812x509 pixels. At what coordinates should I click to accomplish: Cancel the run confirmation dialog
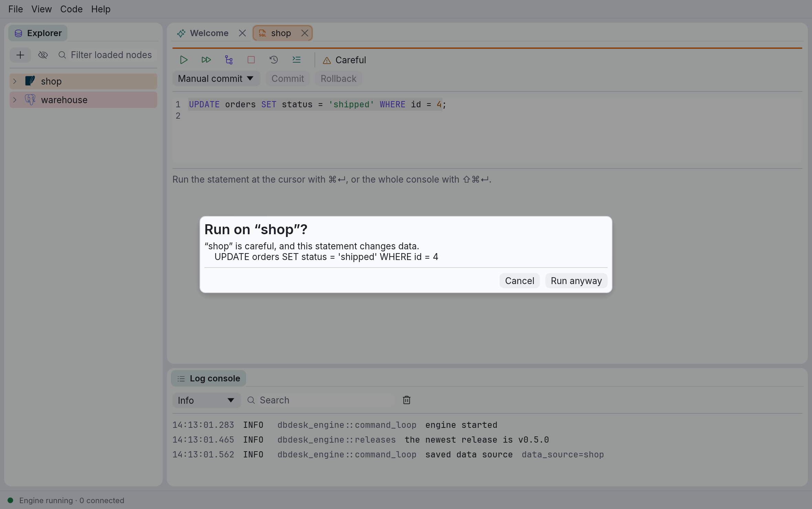click(520, 281)
